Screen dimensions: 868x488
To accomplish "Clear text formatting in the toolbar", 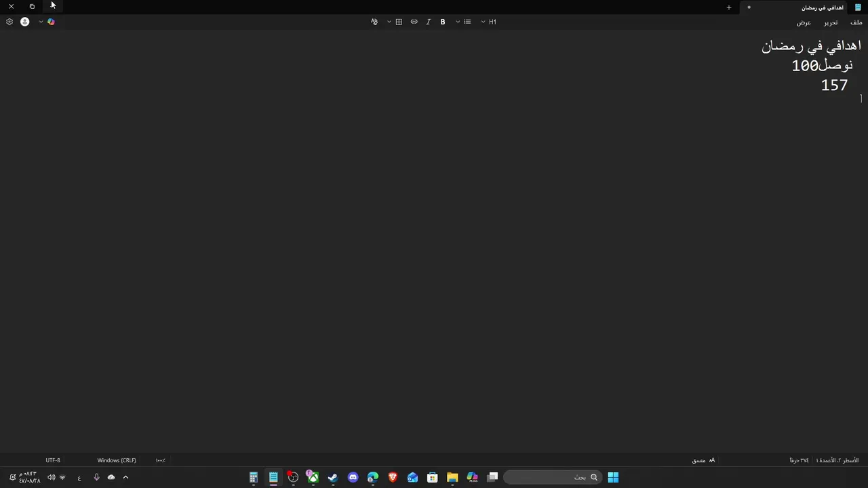I will pyautogui.click(x=374, y=22).
